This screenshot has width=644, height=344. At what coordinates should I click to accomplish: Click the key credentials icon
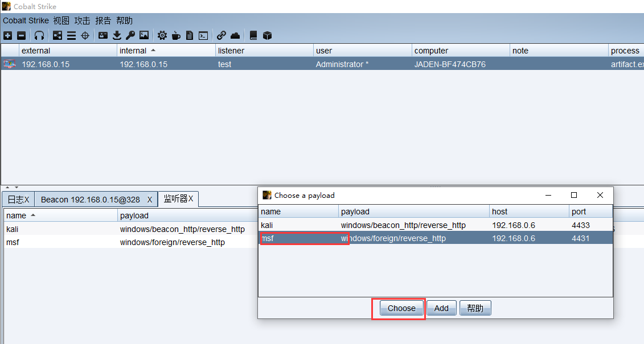[130, 35]
